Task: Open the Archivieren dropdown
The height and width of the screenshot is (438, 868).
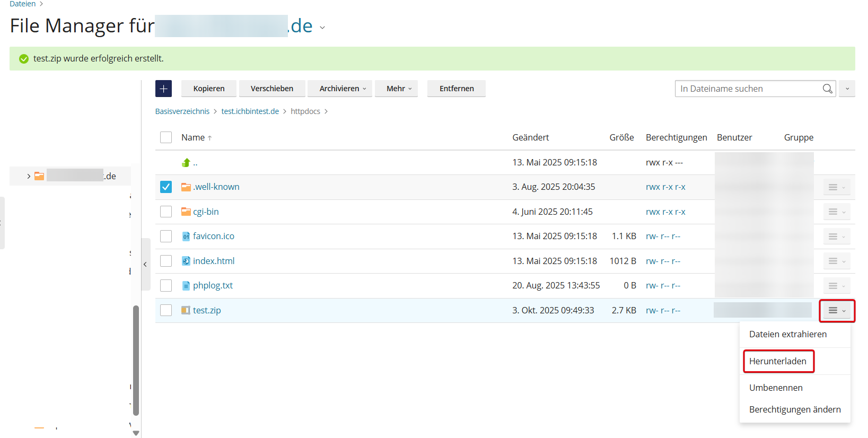Action: (x=340, y=89)
